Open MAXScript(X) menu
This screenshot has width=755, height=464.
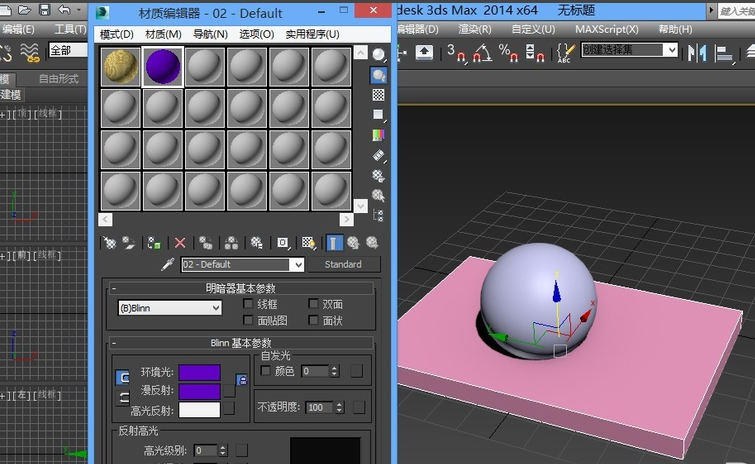coord(607,29)
